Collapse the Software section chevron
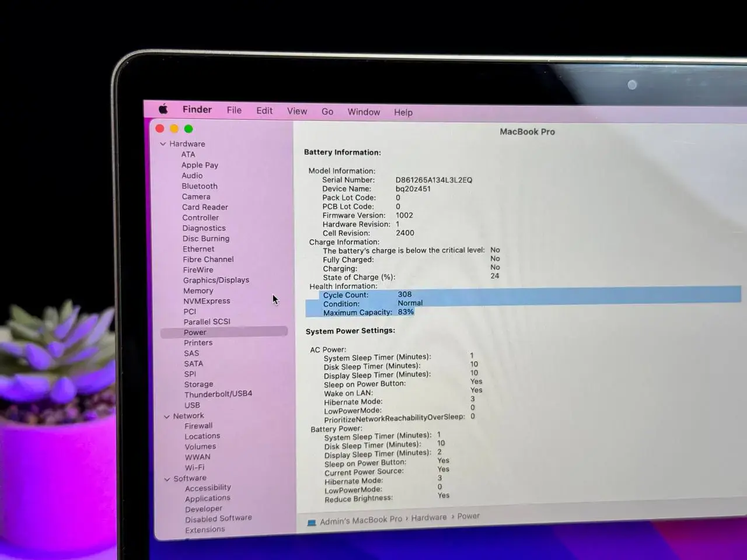 click(x=167, y=479)
